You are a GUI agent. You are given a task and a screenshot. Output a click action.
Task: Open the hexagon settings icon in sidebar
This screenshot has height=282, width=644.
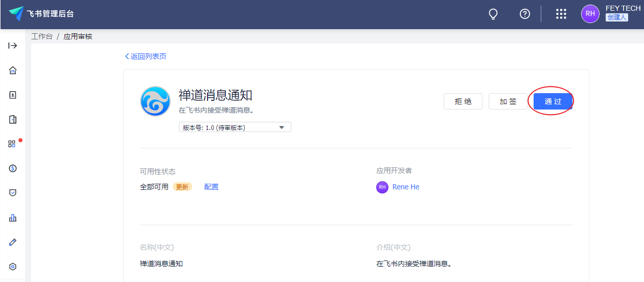pos(13,267)
